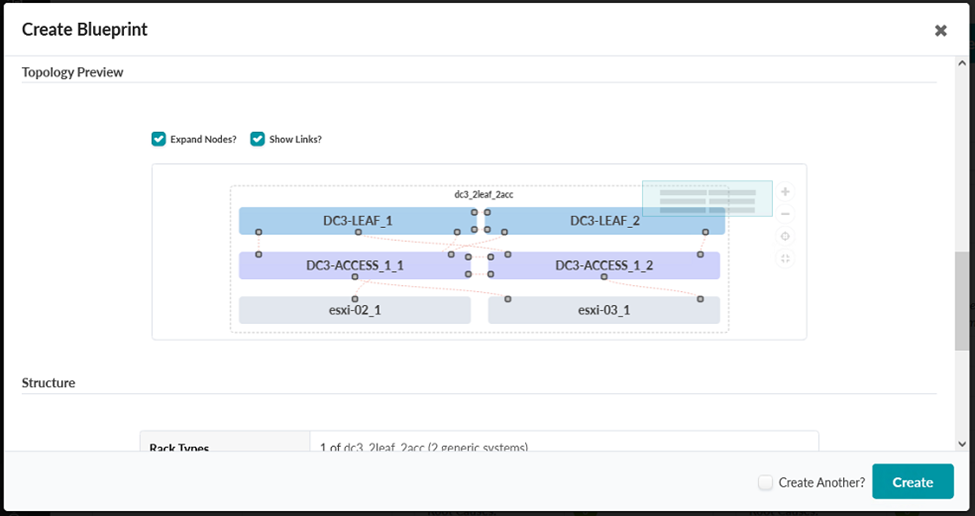Image resolution: width=975 pixels, height=516 pixels.
Task: Zoom in on the topology preview
Action: point(785,192)
